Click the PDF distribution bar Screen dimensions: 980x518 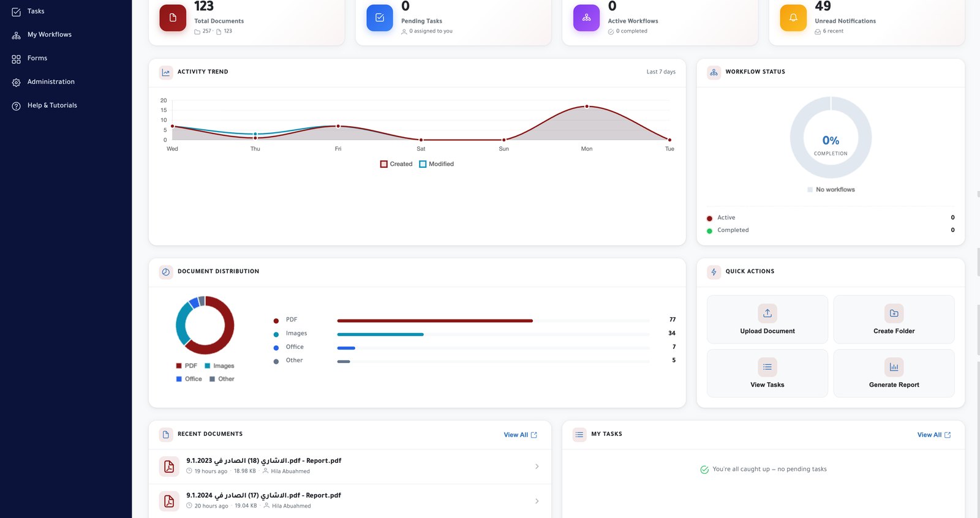(435, 321)
